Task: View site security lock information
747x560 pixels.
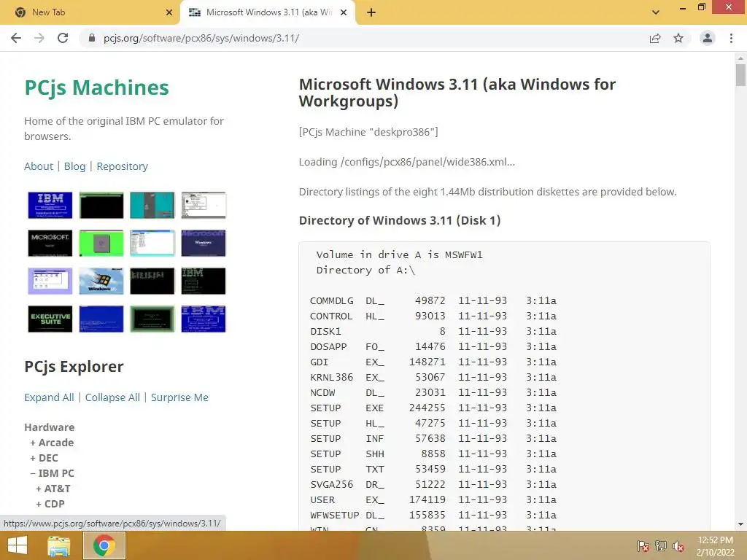Action: pos(92,38)
